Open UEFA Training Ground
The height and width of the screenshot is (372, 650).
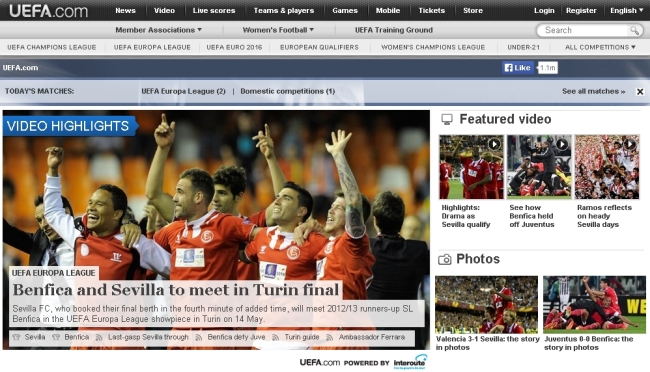(393, 30)
